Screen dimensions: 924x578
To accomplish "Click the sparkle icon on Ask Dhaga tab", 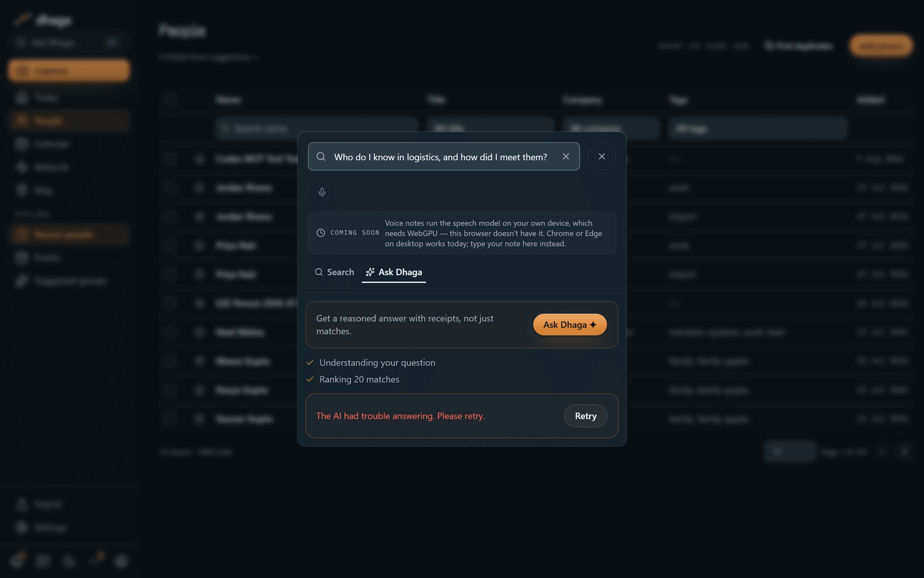I will (370, 272).
